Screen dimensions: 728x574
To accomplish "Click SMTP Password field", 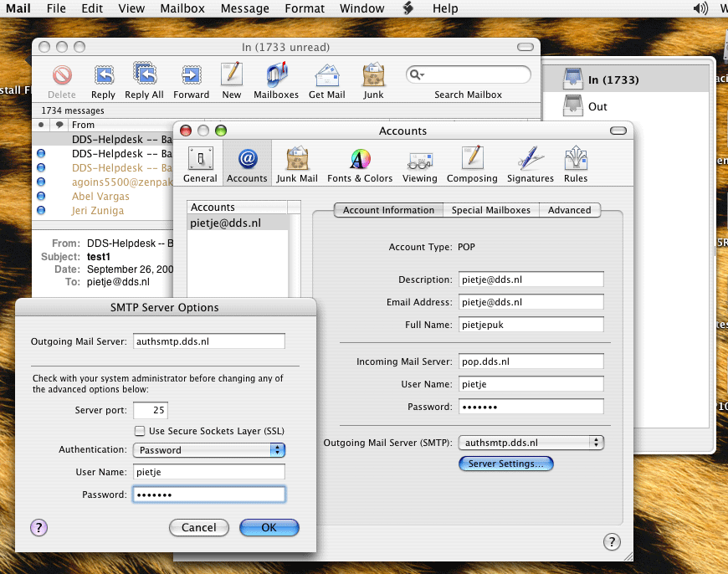I will (x=209, y=495).
